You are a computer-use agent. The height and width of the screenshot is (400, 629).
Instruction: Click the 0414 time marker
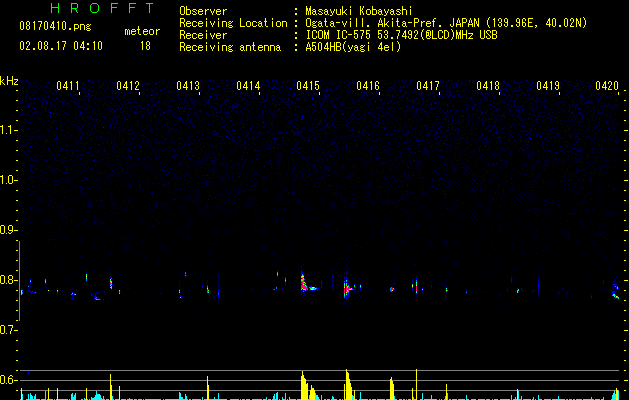[248, 86]
